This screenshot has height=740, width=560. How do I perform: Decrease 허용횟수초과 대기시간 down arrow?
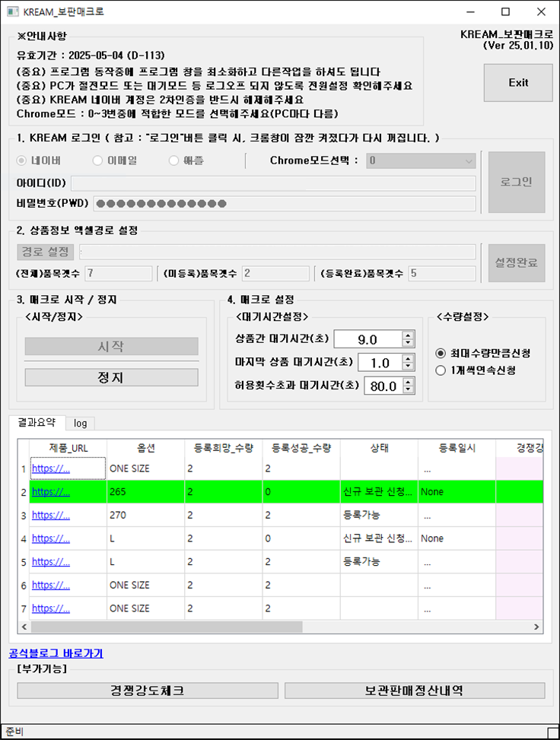(409, 390)
